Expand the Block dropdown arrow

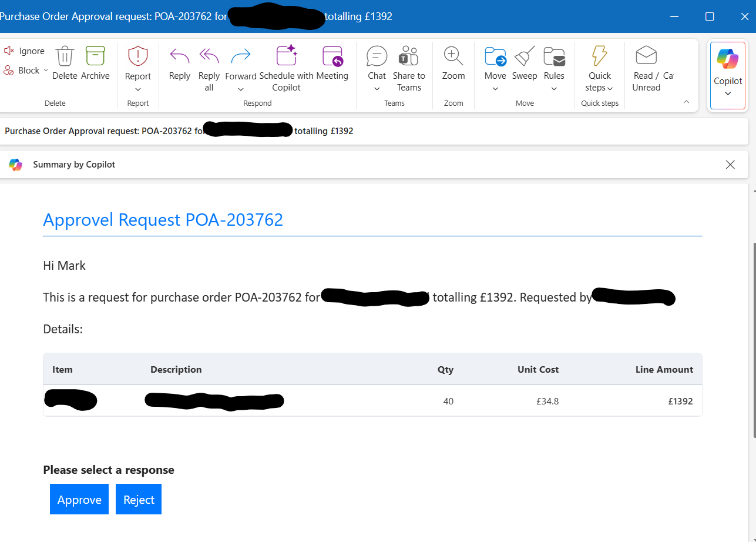(46, 71)
